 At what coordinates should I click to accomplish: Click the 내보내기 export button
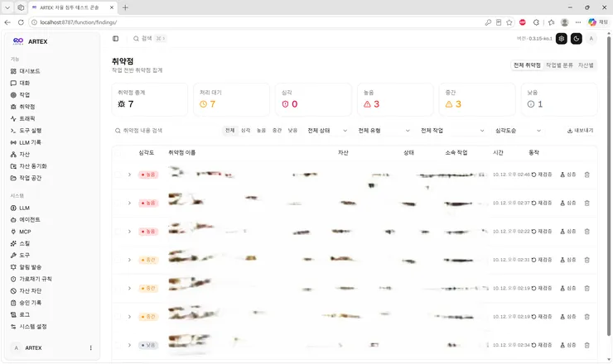pyautogui.click(x=580, y=131)
